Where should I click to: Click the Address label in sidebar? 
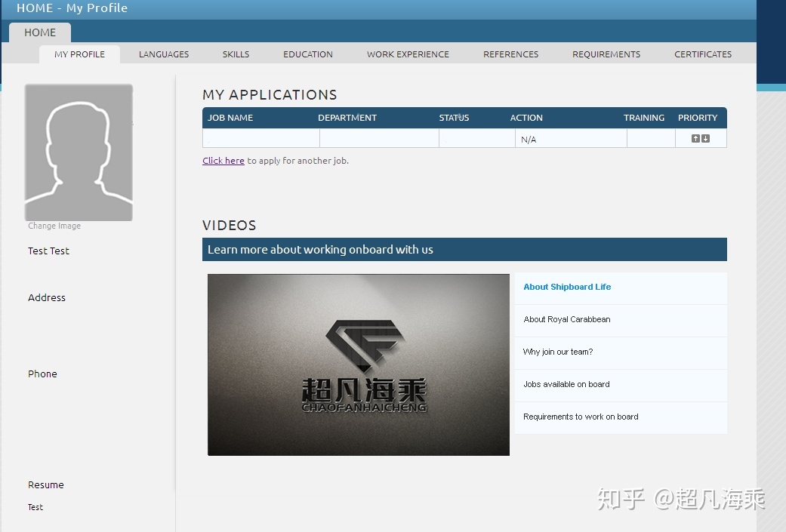(x=47, y=297)
